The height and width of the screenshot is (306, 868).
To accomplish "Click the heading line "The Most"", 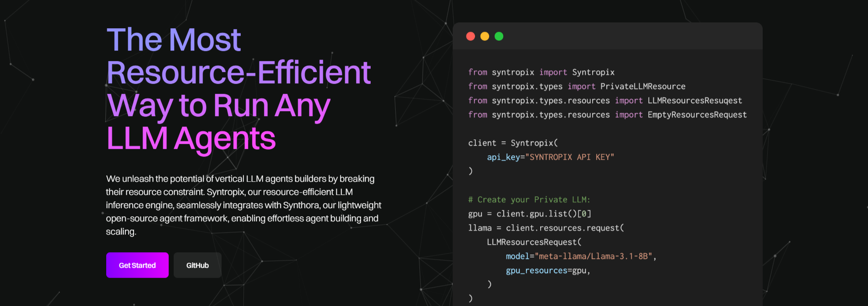I will coord(174,40).
